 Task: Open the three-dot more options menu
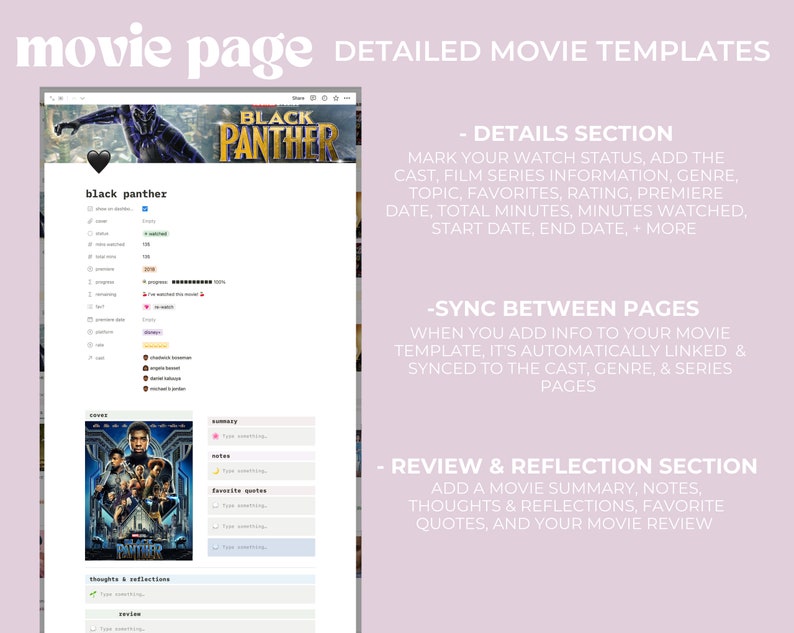347,98
